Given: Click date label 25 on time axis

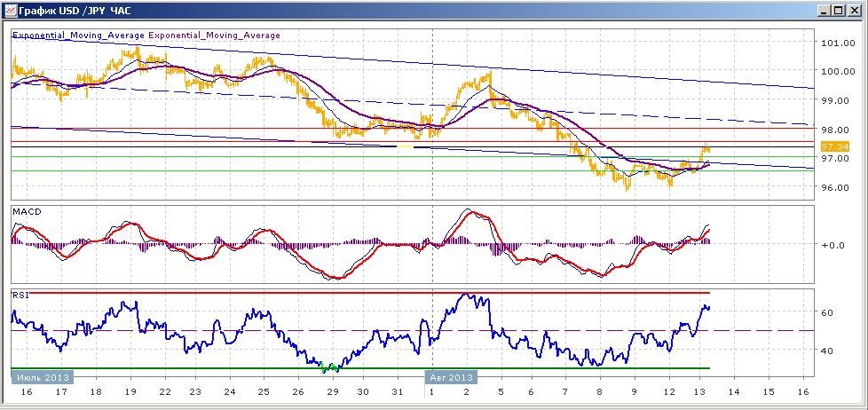Looking at the screenshot, I should 263,391.
